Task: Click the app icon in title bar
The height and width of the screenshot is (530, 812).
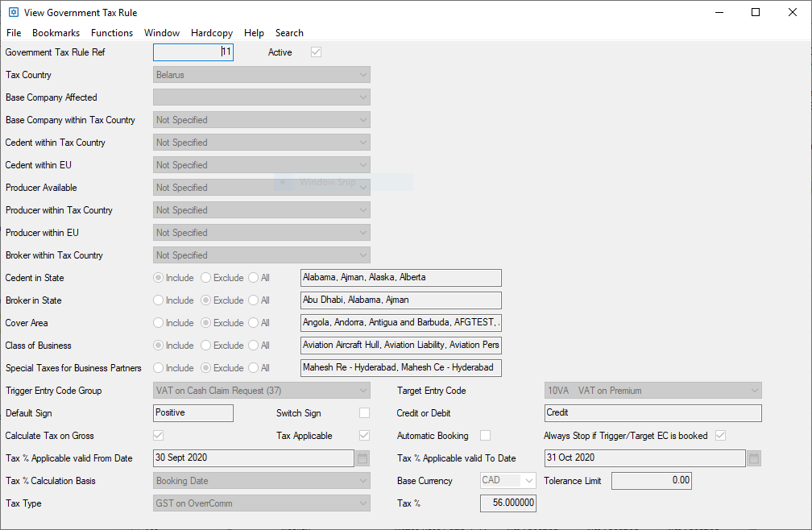Action: (x=13, y=12)
